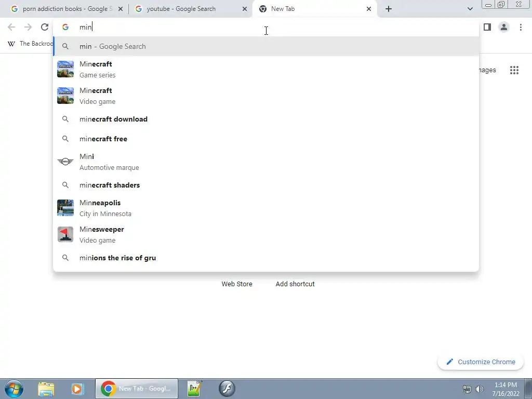The width and height of the screenshot is (532, 399).
Task: Click the volume speaker tray icon
Action: (479, 389)
